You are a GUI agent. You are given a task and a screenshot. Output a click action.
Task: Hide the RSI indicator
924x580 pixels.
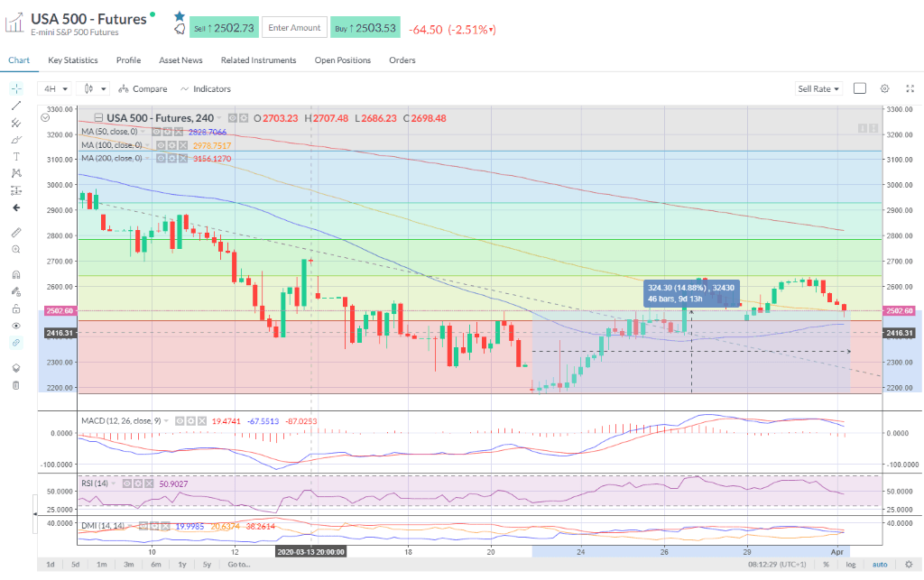(x=126, y=483)
